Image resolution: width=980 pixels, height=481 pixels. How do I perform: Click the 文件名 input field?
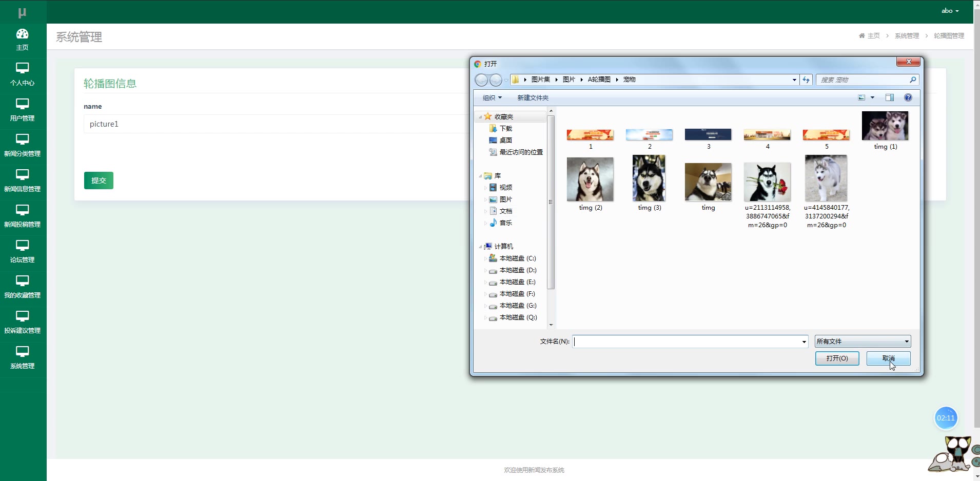point(687,342)
